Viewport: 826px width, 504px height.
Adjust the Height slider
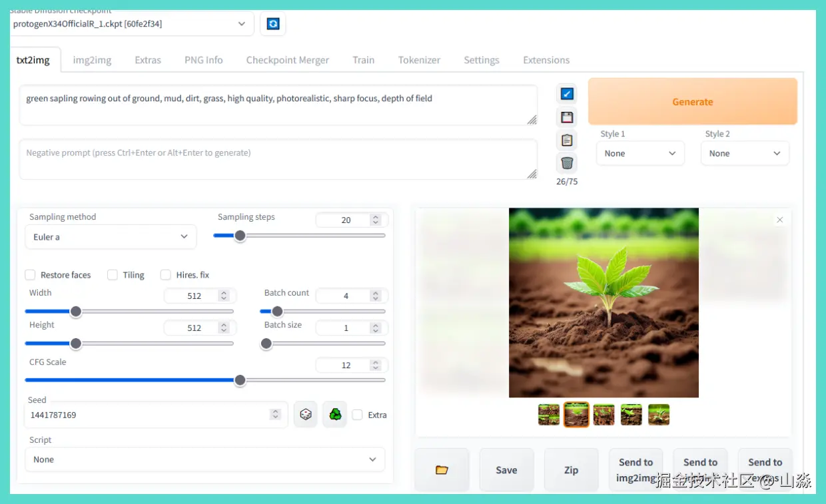tap(129, 343)
